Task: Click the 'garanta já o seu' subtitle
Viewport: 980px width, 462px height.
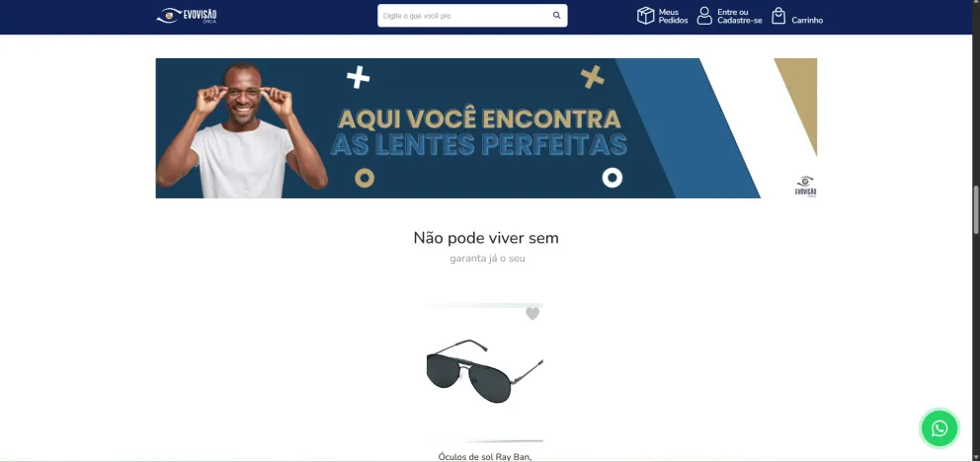Action: [x=487, y=259]
